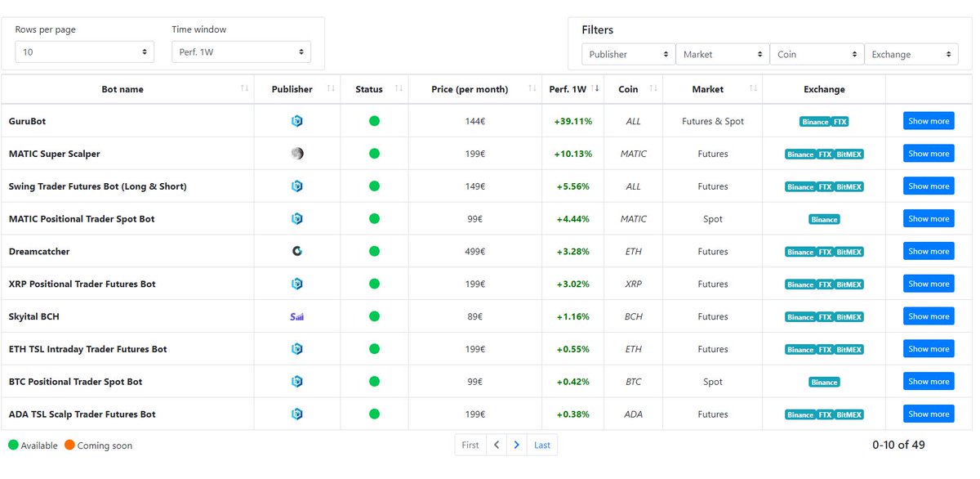The image size is (980, 479).
Task: Click GuruBot publisher logo icon
Action: click(297, 121)
